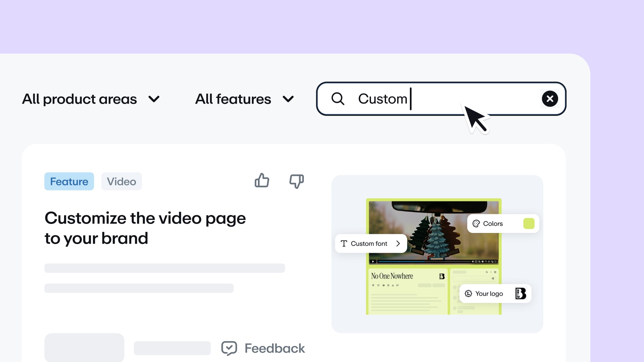Expand the All features dropdown

245,99
